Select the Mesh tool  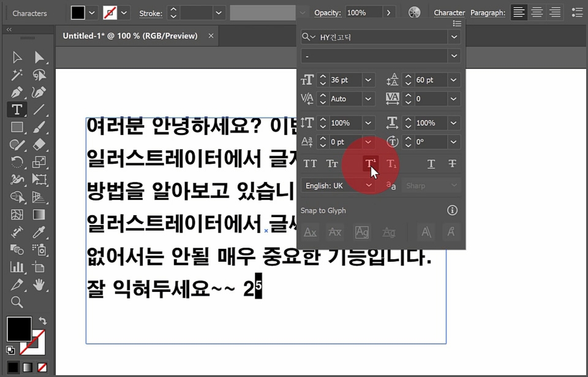[17, 215]
